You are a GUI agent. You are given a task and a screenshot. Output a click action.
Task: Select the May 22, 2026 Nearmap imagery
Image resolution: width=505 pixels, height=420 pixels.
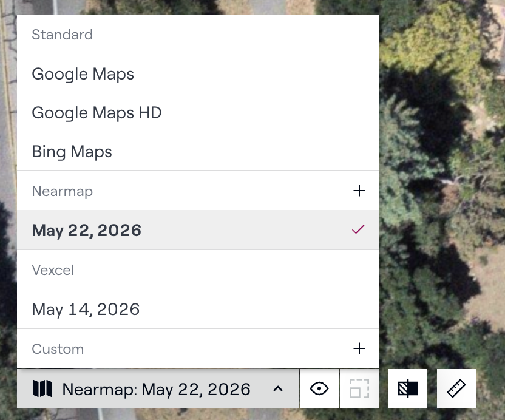[198, 230]
